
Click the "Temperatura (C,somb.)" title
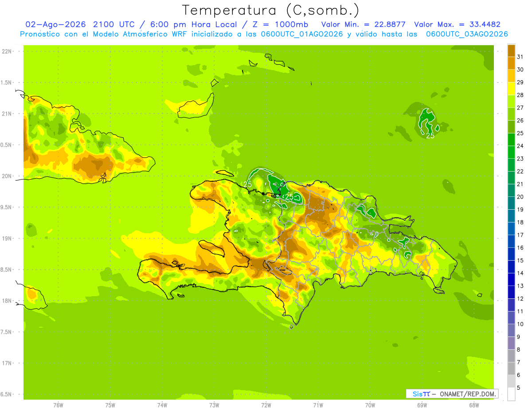point(271,10)
